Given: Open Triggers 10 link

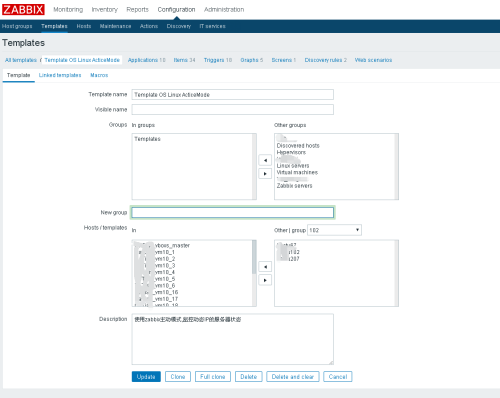Looking at the screenshot, I should tap(218, 60).
